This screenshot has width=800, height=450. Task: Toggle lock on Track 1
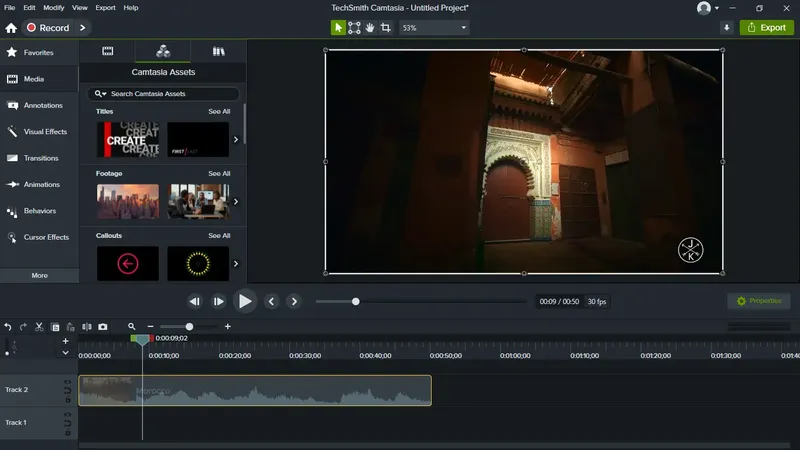point(67,432)
